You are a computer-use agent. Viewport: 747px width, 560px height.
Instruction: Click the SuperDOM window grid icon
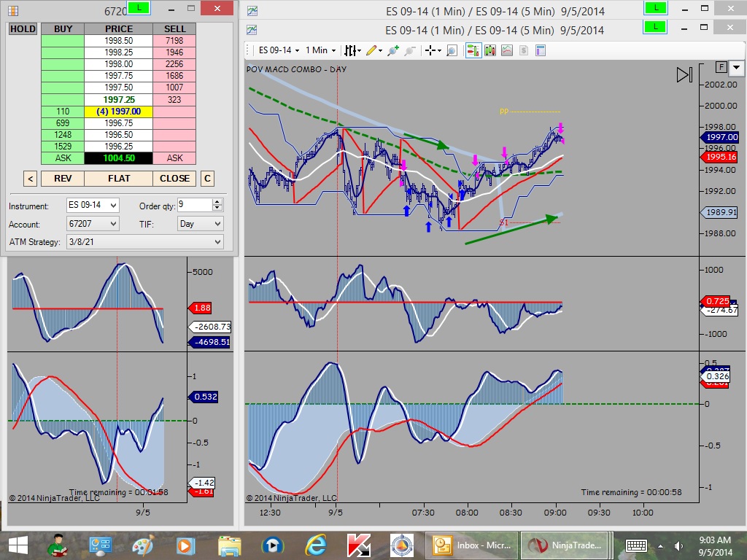click(x=13, y=10)
